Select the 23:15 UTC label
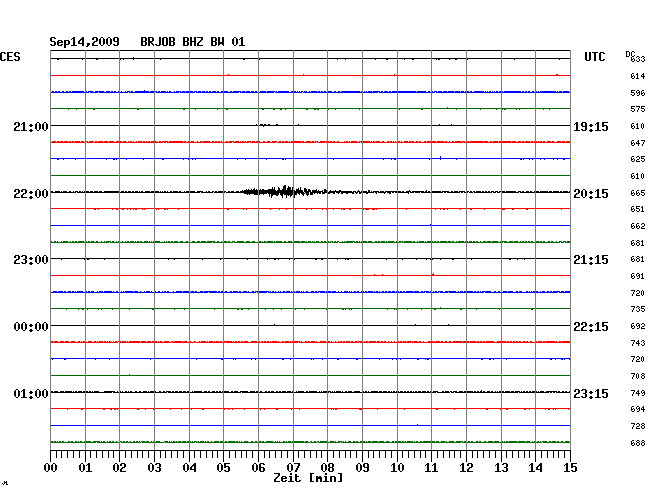Viewport: 650px width, 494px height. (x=591, y=393)
